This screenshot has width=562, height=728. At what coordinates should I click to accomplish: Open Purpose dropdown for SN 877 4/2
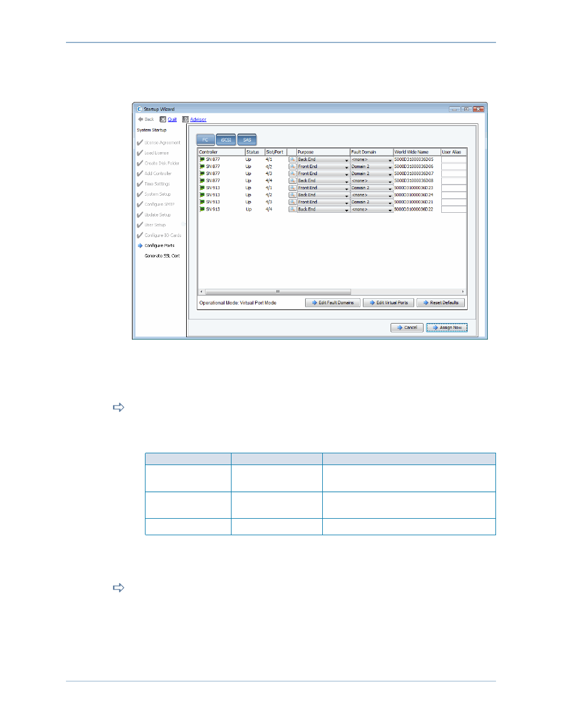(323, 167)
